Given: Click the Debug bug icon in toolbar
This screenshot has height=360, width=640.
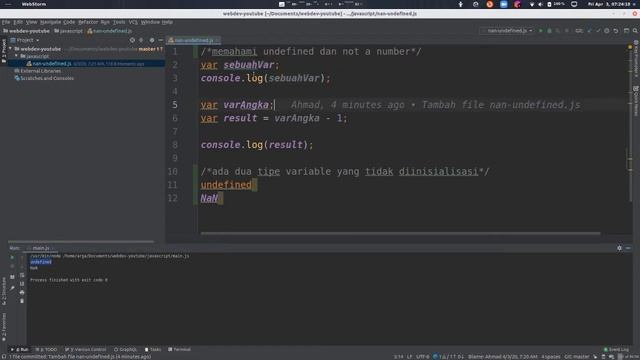Looking at the screenshot, I should click(x=549, y=31).
